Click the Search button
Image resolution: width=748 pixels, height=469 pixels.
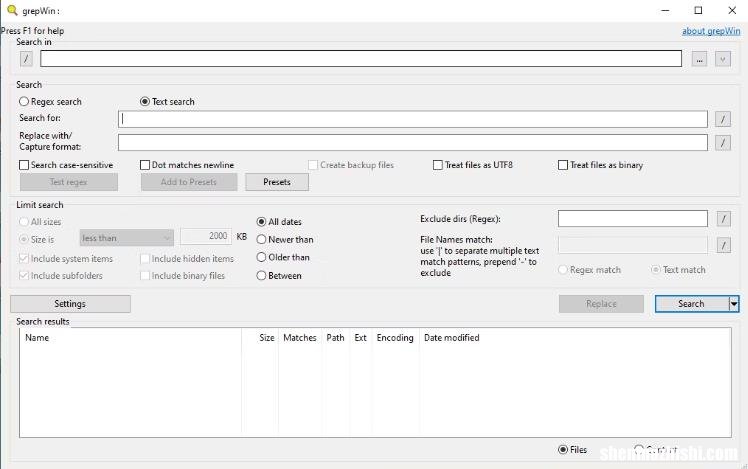pos(691,304)
